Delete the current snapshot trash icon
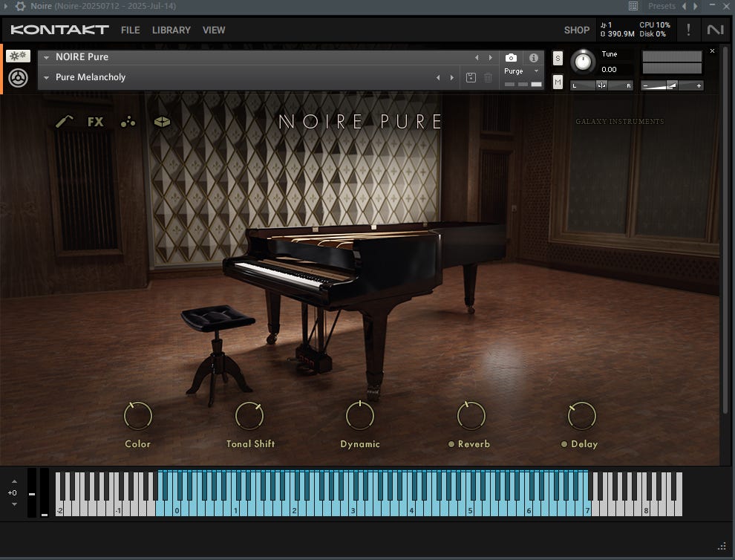 488,77
